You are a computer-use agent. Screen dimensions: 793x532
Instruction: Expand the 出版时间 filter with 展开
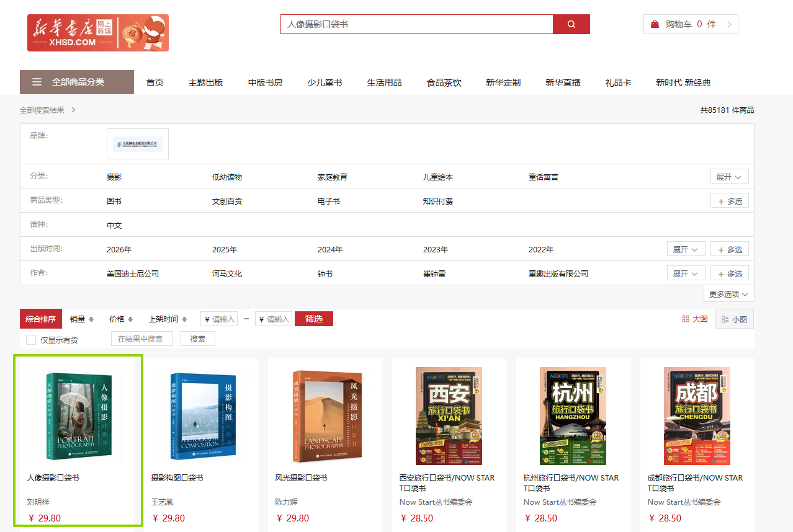(x=686, y=249)
